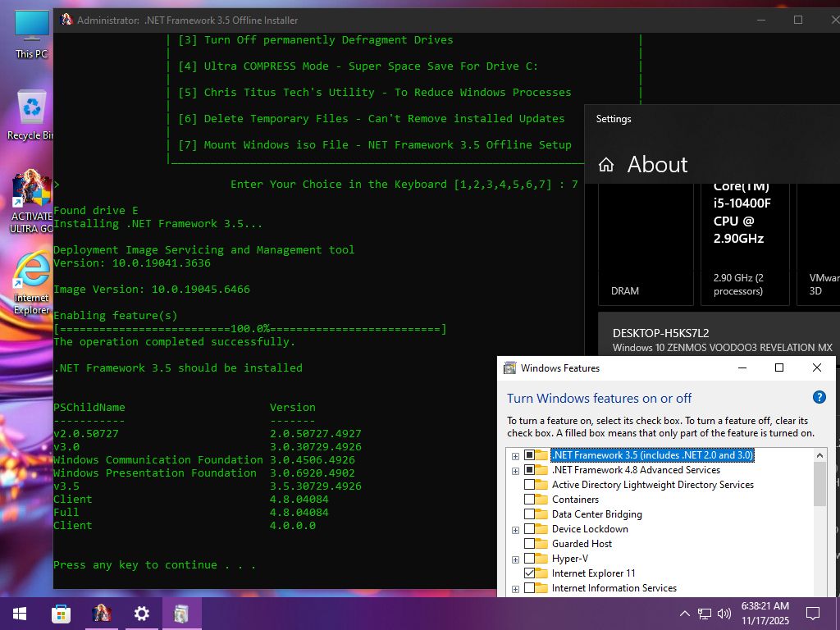Open the notification center icon
This screenshot has width=840, height=630.
click(813, 614)
